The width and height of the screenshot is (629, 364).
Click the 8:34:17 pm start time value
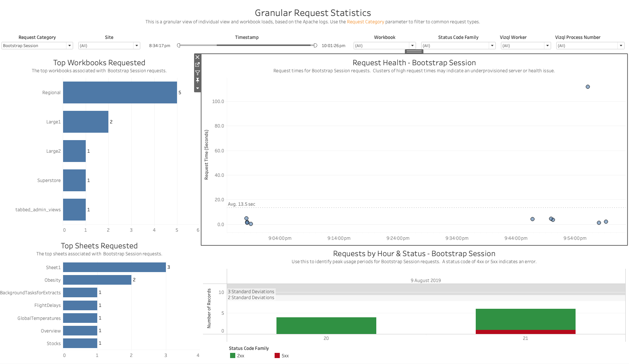click(160, 46)
